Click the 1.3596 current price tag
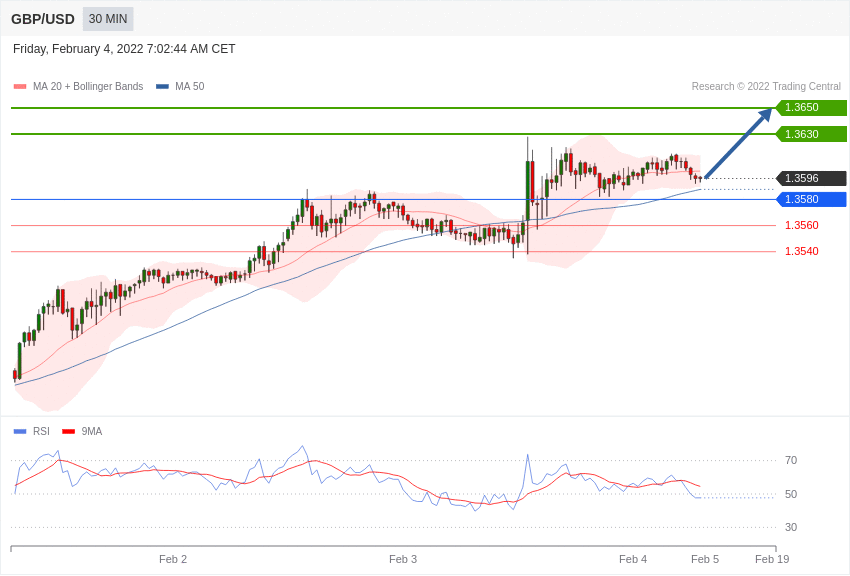Screen dimensions: 850x576 pos(811,178)
